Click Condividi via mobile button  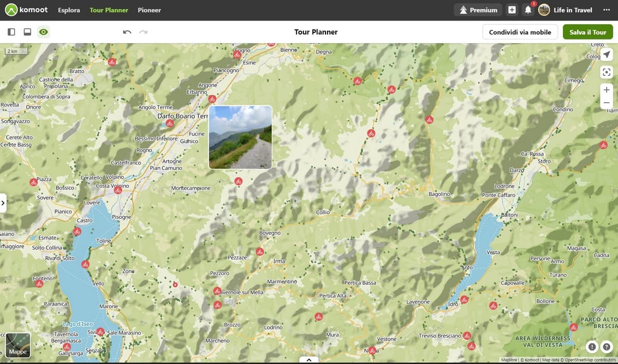click(x=520, y=32)
